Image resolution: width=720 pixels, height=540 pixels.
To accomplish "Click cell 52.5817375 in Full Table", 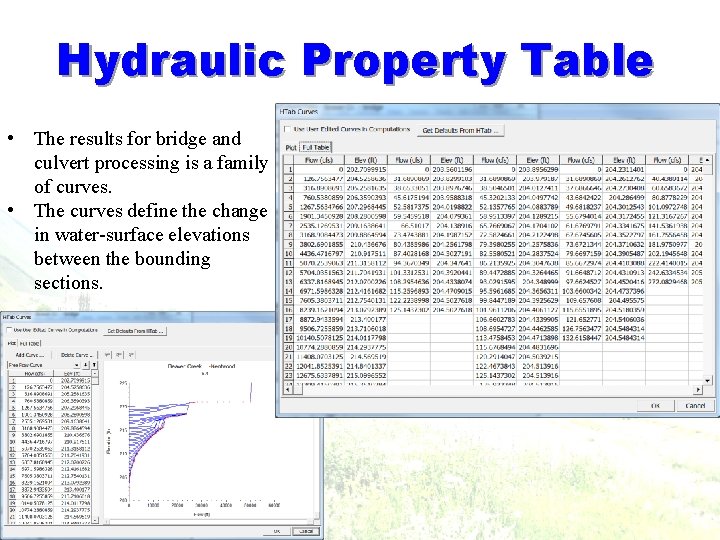I will pos(409,207).
